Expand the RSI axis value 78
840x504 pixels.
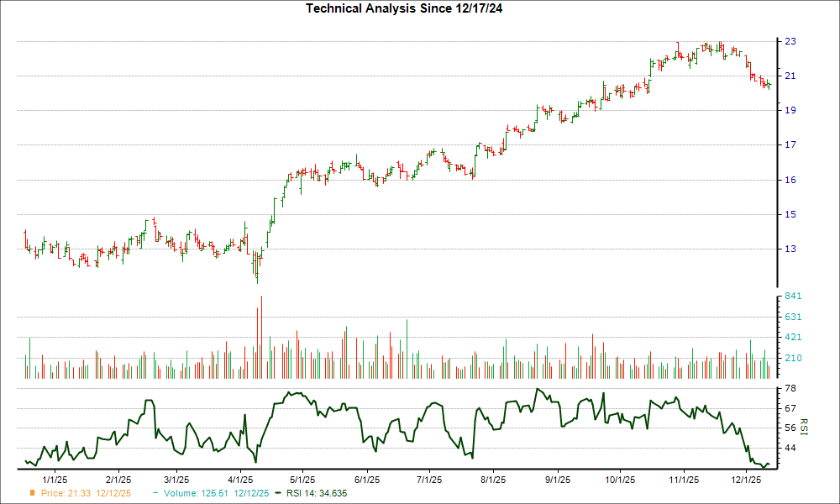click(788, 388)
